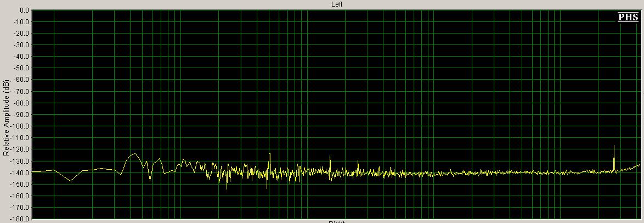Click the -120.0 axis tick label

[20, 149]
